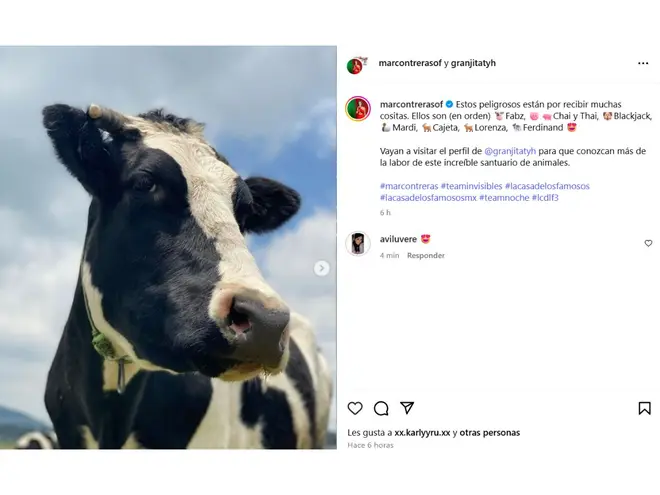Open comments via speech bubble icon

pos(381,408)
